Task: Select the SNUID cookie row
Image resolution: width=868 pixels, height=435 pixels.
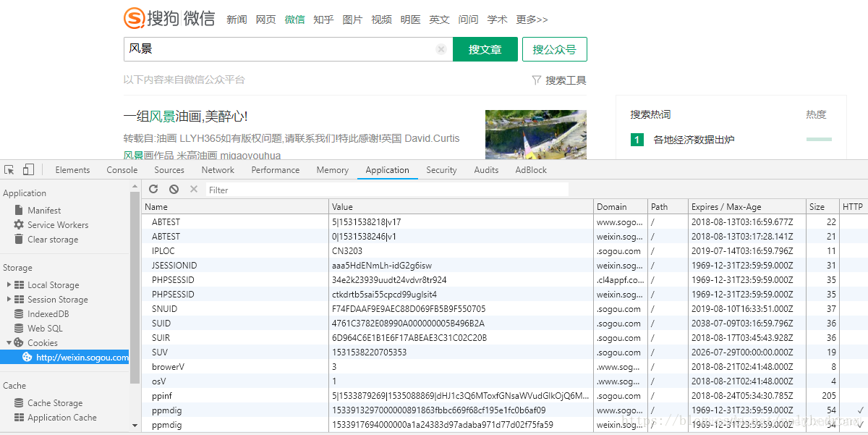Action: click(505, 309)
